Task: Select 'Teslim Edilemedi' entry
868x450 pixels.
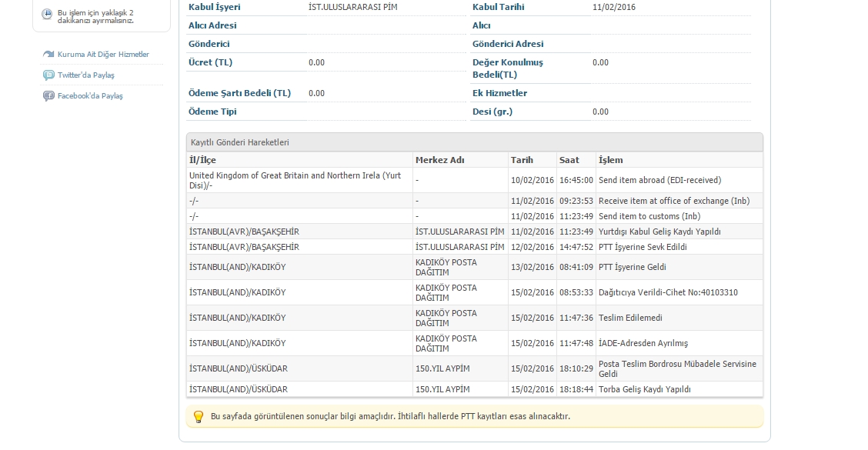Action: tap(630, 318)
